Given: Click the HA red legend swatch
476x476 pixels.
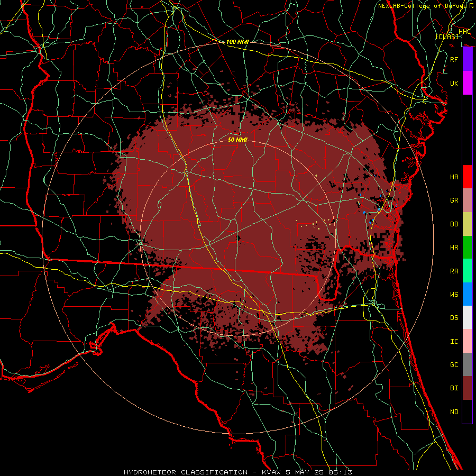Looking at the screenshot, I should [x=467, y=177].
